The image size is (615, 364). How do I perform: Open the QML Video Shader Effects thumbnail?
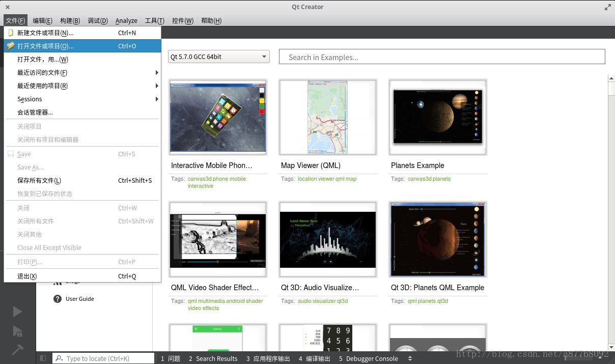point(218,239)
